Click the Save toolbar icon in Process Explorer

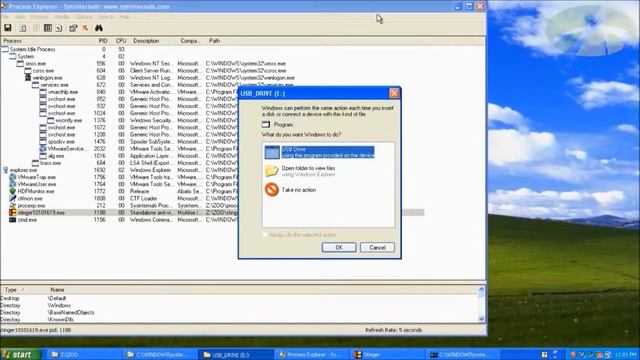(8, 28)
